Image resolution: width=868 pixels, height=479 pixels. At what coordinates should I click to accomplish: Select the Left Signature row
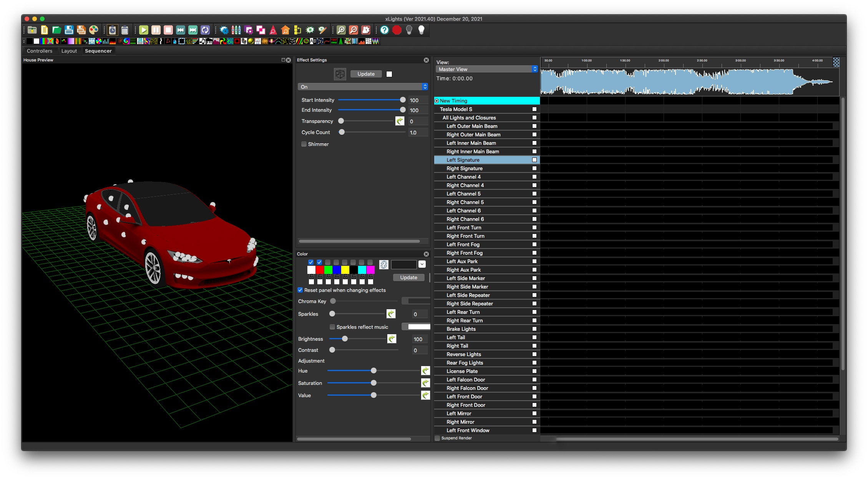point(487,160)
